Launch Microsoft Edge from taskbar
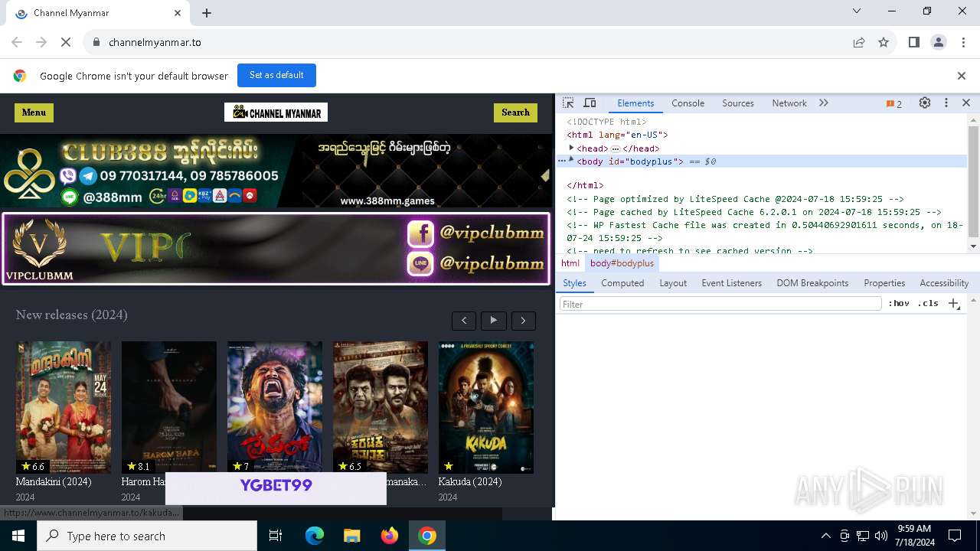 pos(315,536)
